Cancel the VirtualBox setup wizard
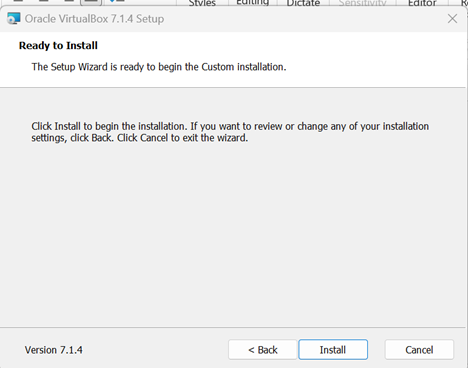 pyautogui.click(x=419, y=350)
